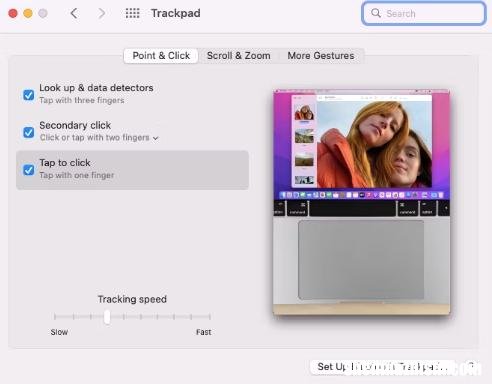Click the Set Up Bluetooth Trackpad button
The height and width of the screenshot is (384, 492).
(383, 367)
